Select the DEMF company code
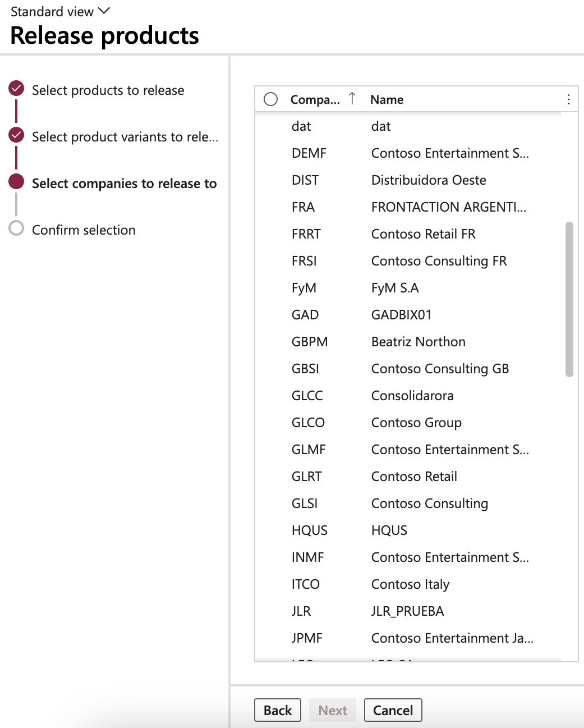This screenshot has width=584, height=728. coord(309,153)
